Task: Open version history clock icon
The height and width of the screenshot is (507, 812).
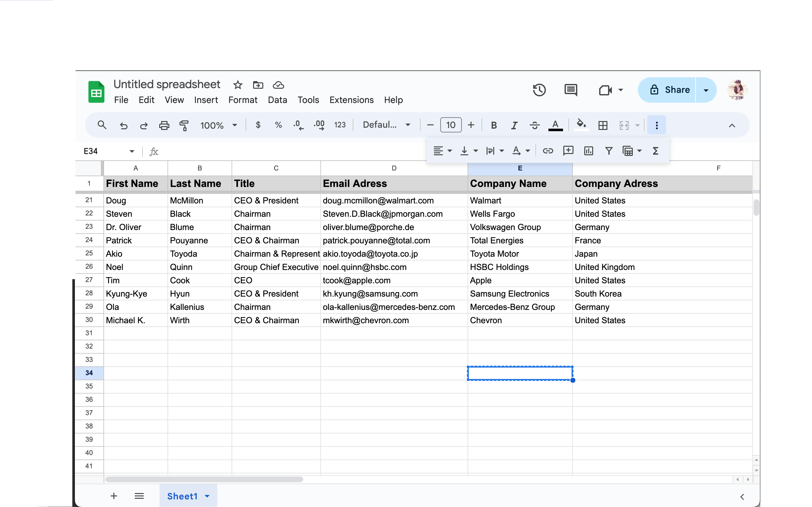Action: (x=539, y=90)
